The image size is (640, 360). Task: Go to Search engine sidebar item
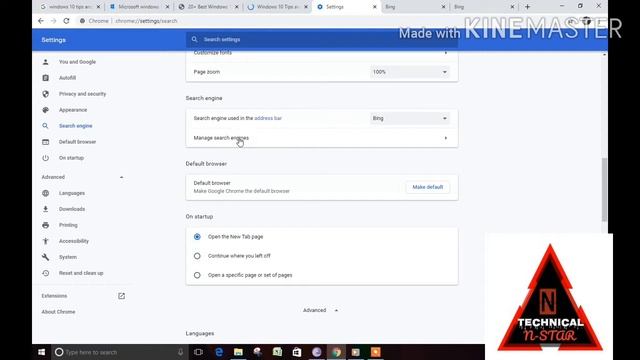76,126
